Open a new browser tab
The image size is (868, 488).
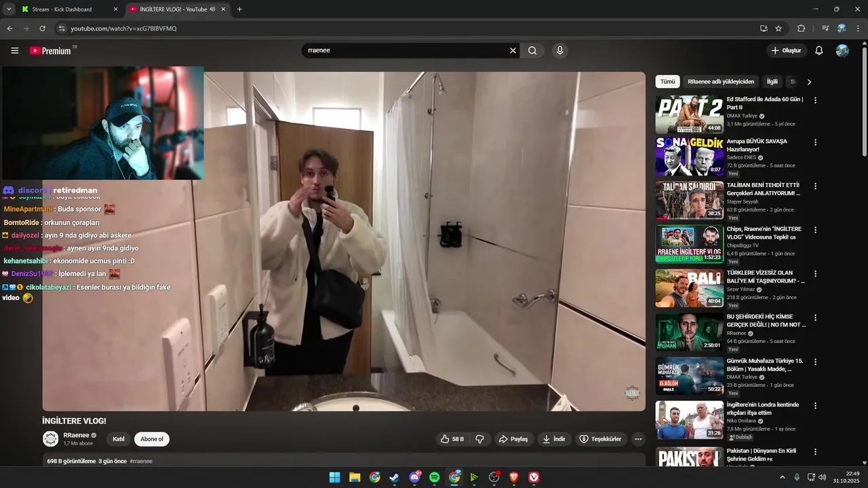pyautogui.click(x=239, y=9)
